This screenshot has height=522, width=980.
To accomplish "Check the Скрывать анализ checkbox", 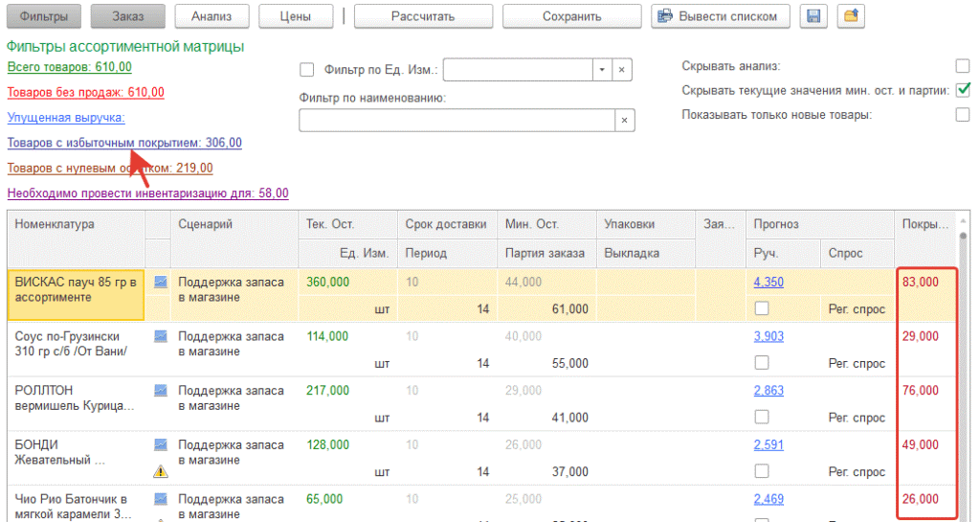I will click(963, 66).
